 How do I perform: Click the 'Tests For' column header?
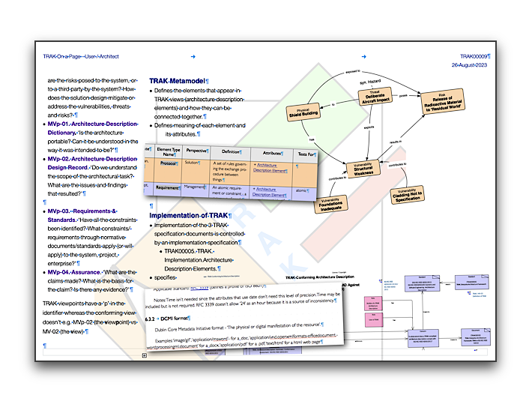coord(306,154)
